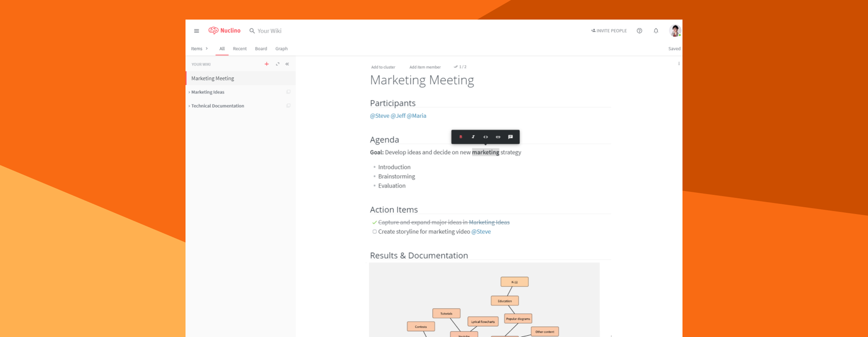Click cluster icon beside Technical Documentation

pyautogui.click(x=288, y=106)
